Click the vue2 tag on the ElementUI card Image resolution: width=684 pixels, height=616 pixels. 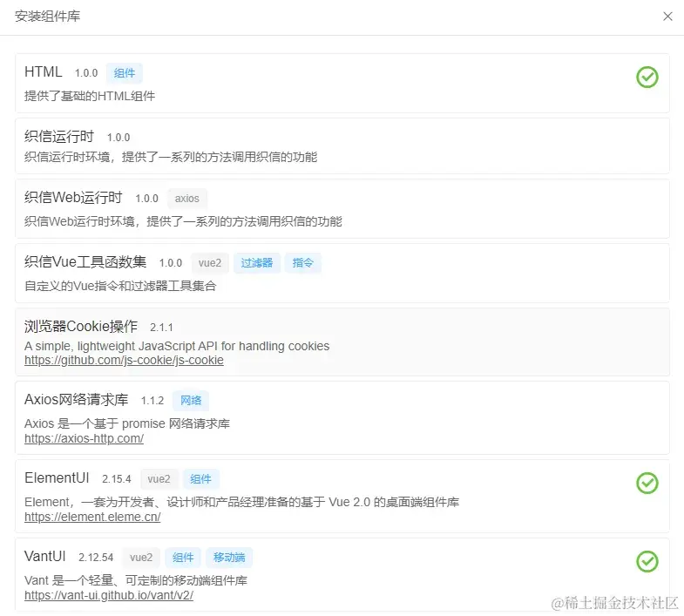[159, 479]
